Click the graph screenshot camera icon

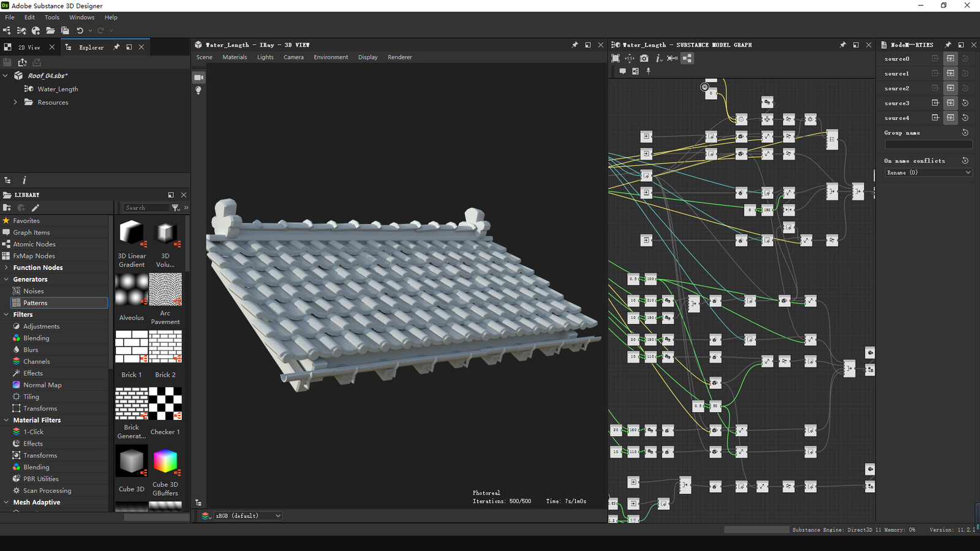(644, 58)
